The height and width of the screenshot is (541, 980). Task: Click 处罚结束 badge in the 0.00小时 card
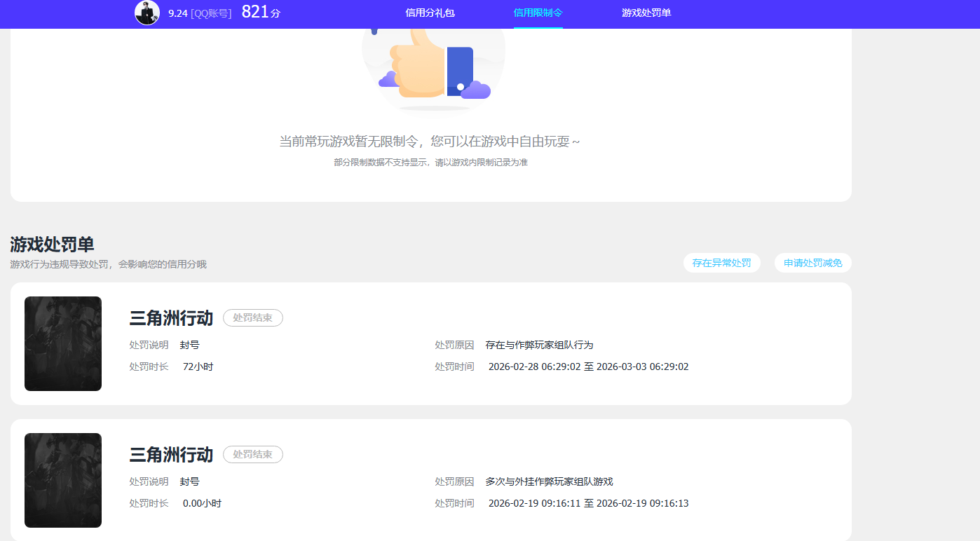[253, 454]
